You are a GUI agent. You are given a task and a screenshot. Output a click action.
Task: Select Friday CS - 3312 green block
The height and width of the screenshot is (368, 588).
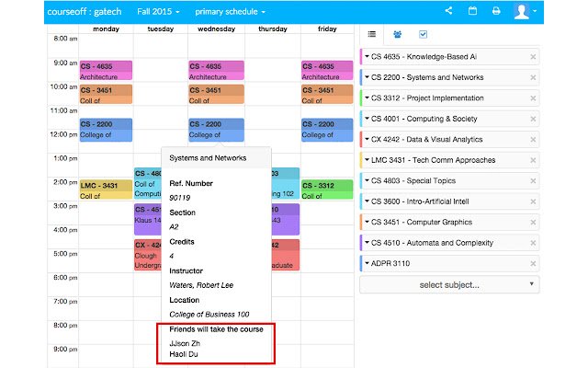pos(327,190)
